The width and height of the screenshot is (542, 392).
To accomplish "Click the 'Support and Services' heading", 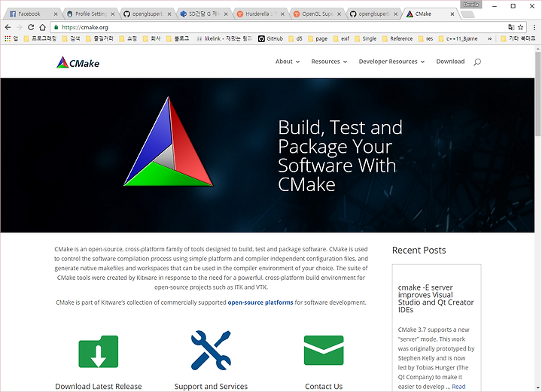I will pyautogui.click(x=211, y=386).
